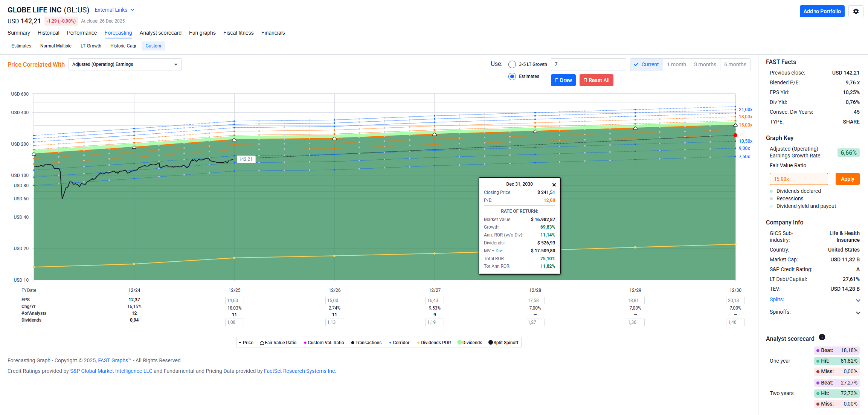Click the Analyst scorecard info icon

tap(822, 337)
